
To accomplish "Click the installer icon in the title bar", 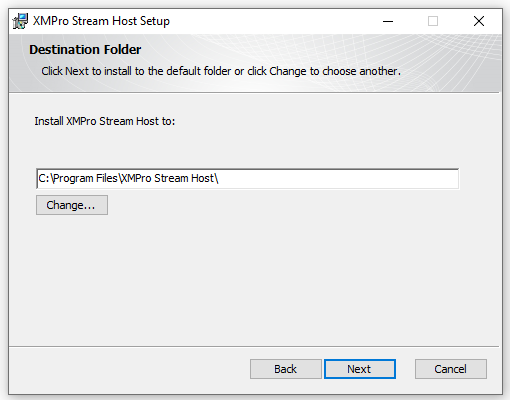I will tap(20, 21).
